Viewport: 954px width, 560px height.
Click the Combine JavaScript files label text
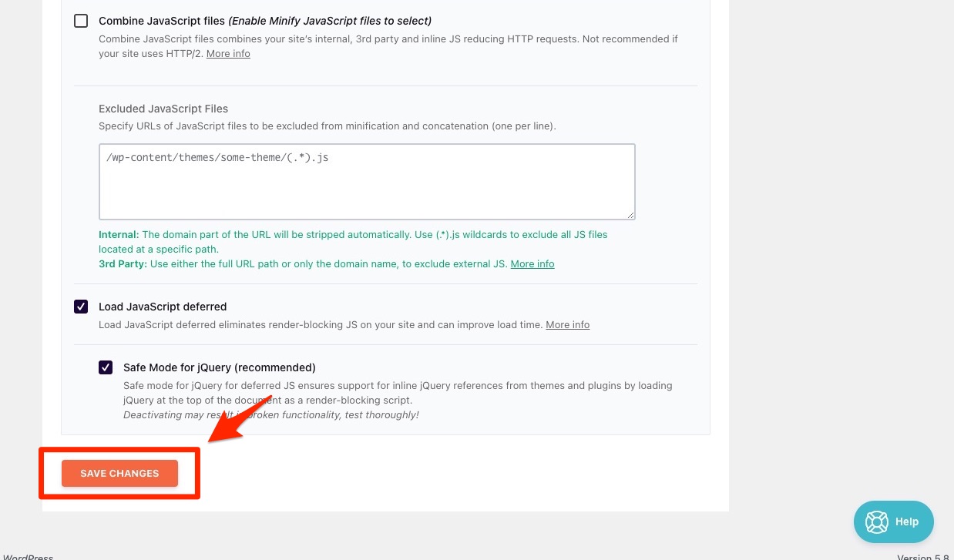[x=162, y=21]
